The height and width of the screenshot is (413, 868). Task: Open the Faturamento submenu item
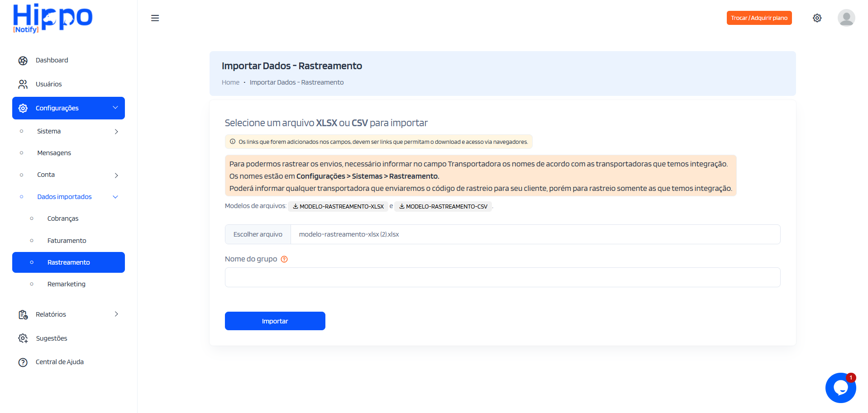(x=68, y=241)
